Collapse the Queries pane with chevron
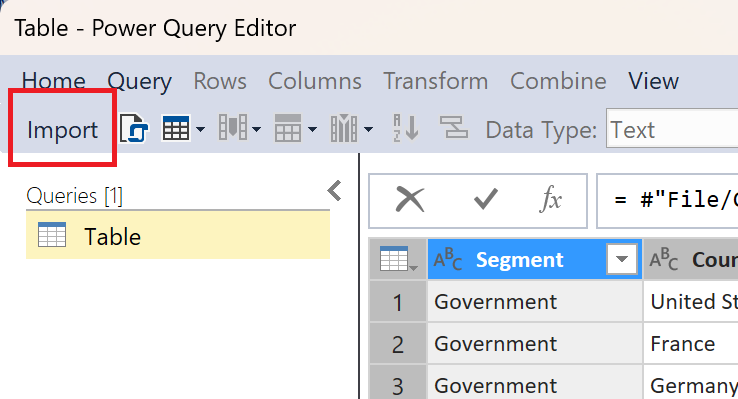The image size is (738, 399). tap(335, 191)
